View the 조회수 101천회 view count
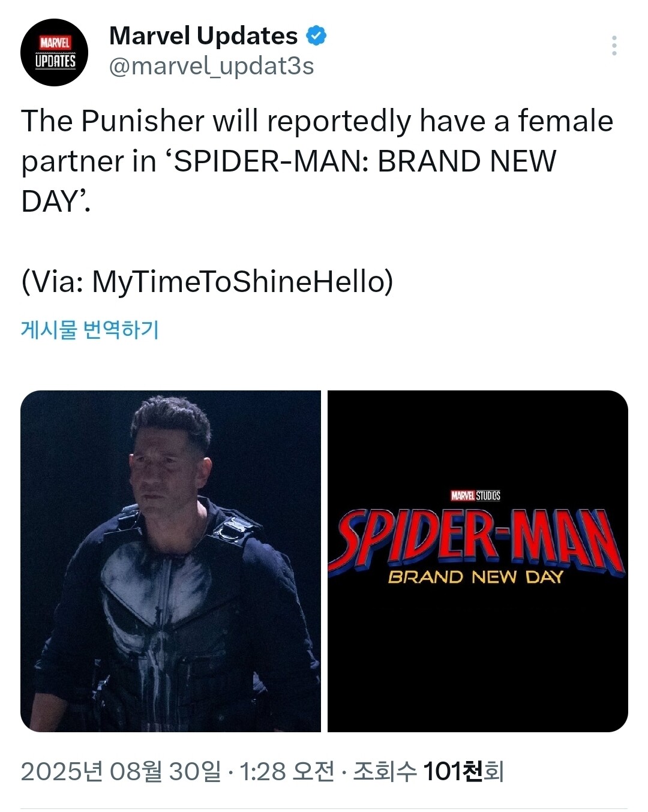 tap(428, 771)
